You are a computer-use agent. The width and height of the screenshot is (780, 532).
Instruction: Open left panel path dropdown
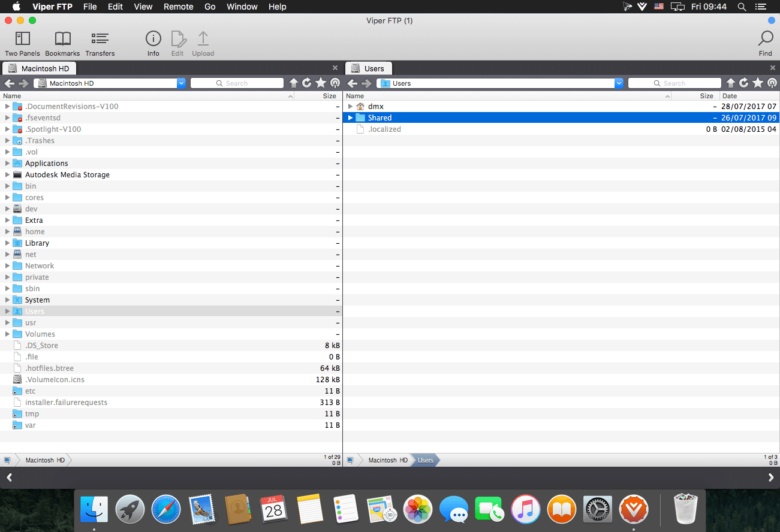(181, 83)
